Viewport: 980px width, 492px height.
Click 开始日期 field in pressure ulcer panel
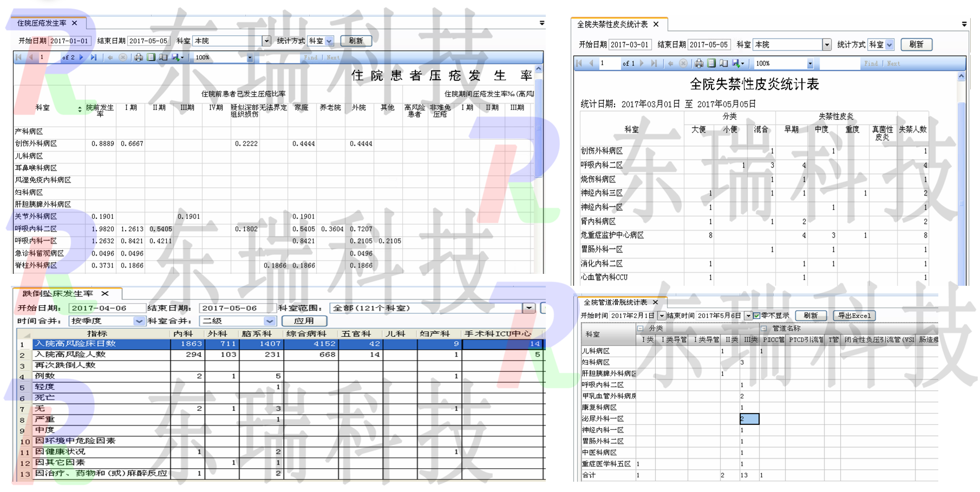click(70, 41)
